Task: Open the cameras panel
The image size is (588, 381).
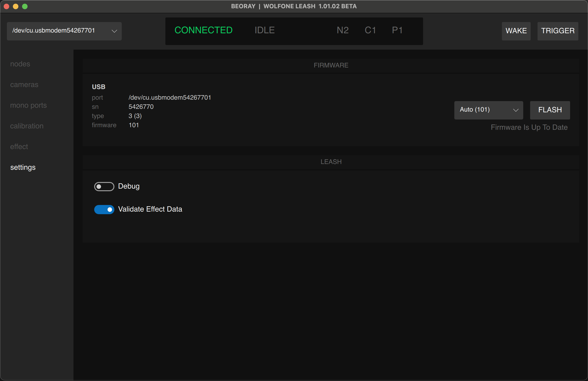Action: coord(24,85)
